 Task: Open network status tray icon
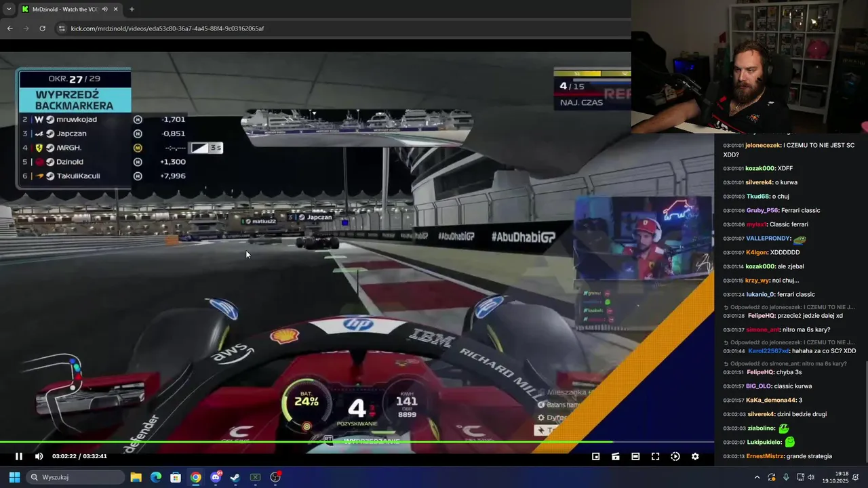pos(800,477)
